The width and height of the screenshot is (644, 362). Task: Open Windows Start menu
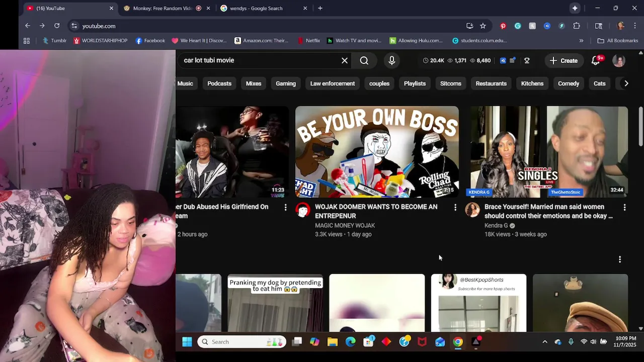click(187, 342)
